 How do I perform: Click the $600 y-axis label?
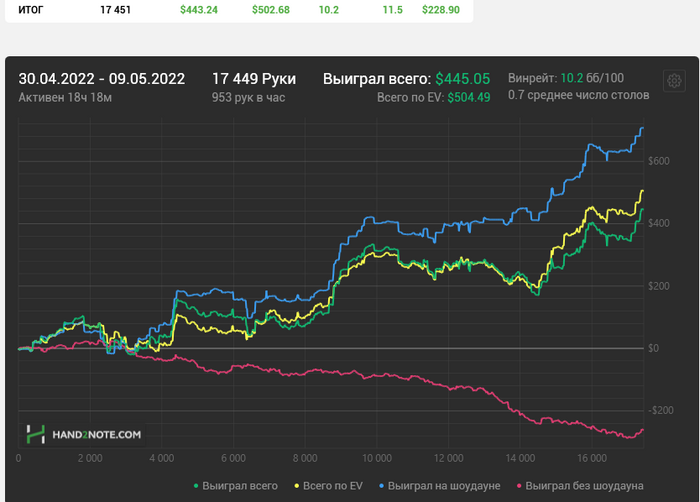(659, 161)
